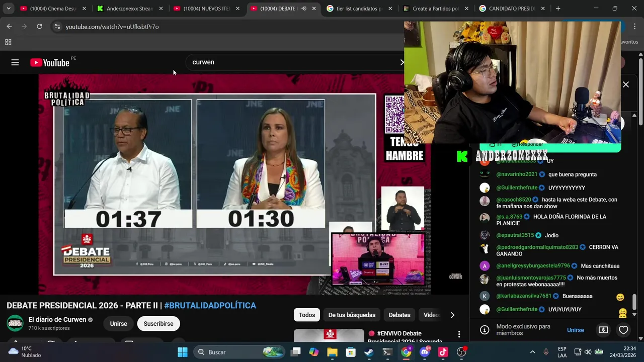Screen dimensions: 644x362
Task: Open Discord from the taskbar
Action: coord(424,352)
